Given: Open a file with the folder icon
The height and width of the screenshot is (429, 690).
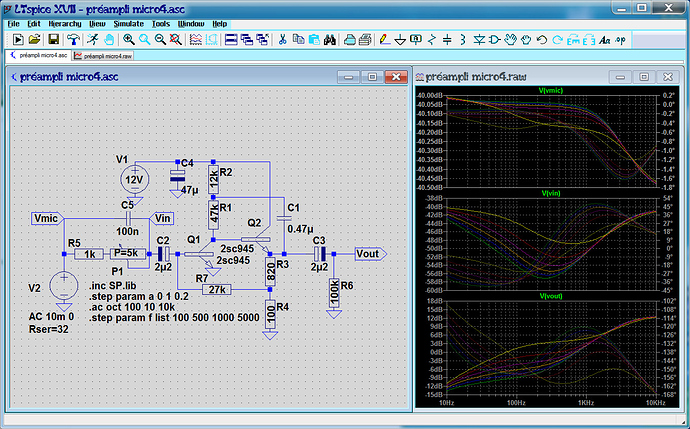Looking at the screenshot, I should pos(34,40).
